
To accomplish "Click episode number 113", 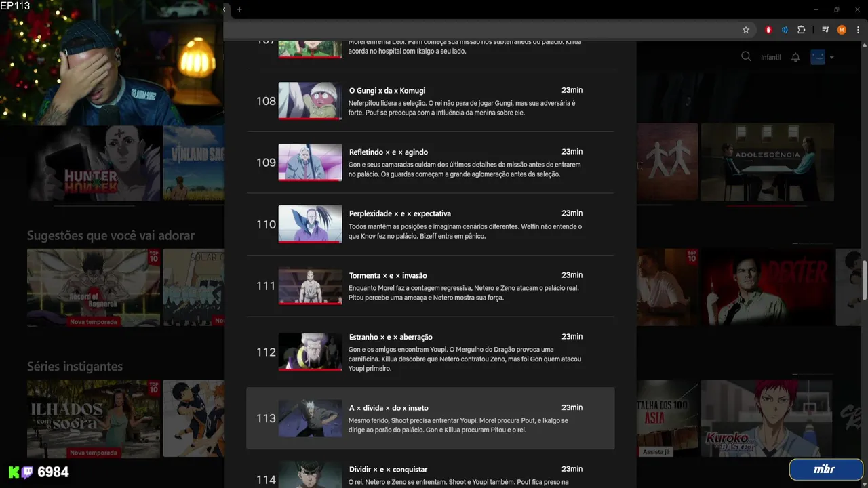I will click(x=266, y=418).
